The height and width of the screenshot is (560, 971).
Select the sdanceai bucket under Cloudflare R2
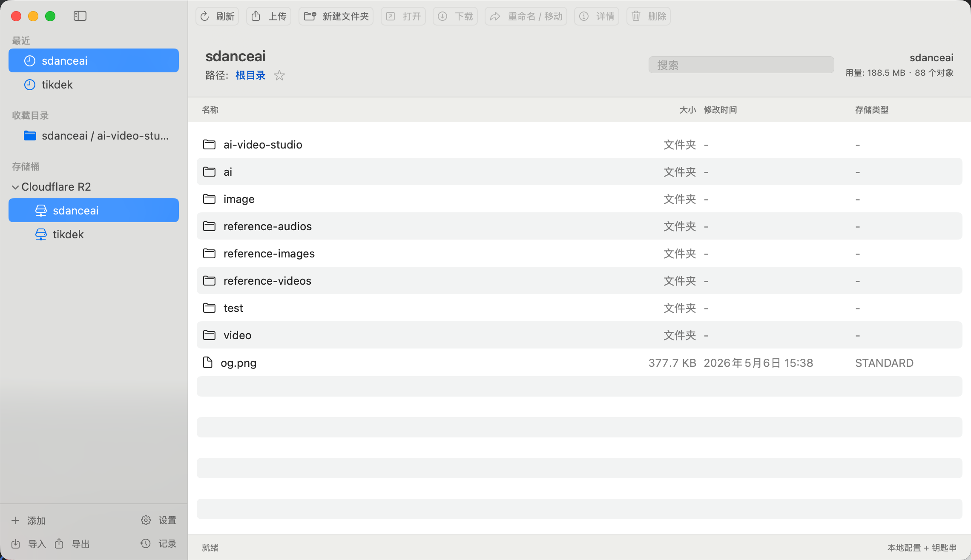pyautogui.click(x=94, y=210)
